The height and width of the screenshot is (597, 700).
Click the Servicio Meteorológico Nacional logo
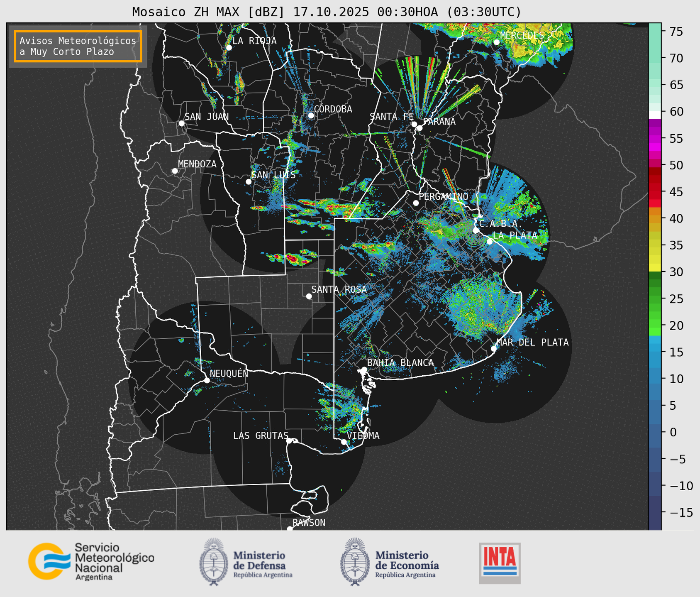pyautogui.click(x=91, y=561)
